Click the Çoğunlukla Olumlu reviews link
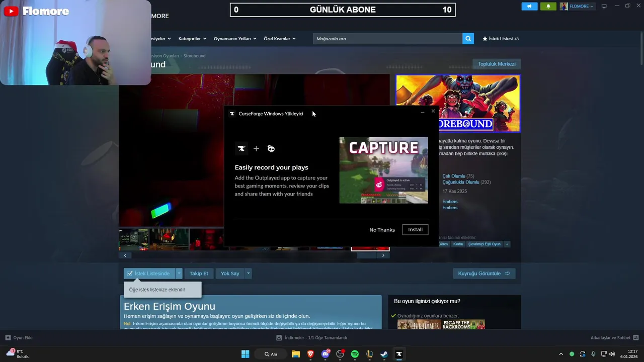644x362 pixels. (461, 183)
